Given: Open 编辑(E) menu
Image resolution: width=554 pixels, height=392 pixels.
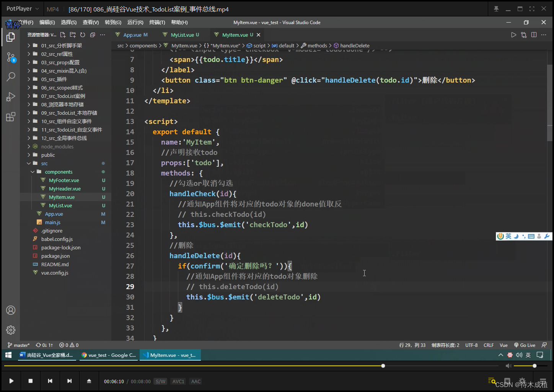Looking at the screenshot, I should tap(47, 23).
